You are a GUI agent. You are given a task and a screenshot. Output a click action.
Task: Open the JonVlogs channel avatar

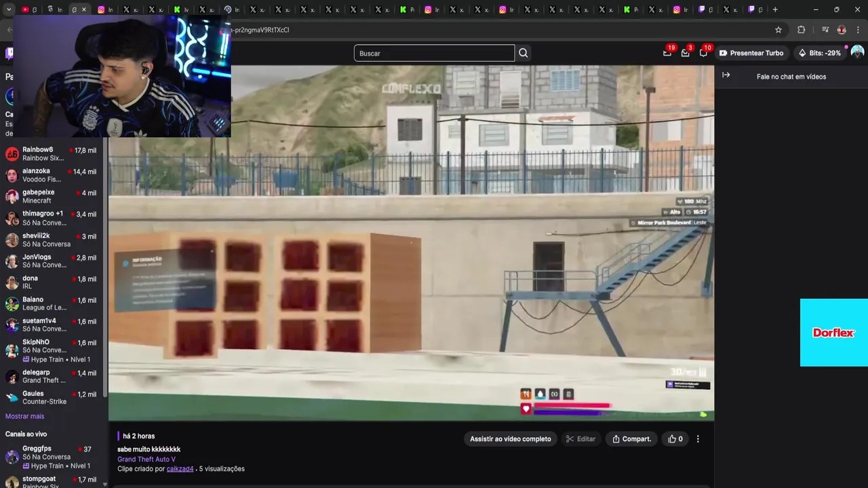point(12,261)
